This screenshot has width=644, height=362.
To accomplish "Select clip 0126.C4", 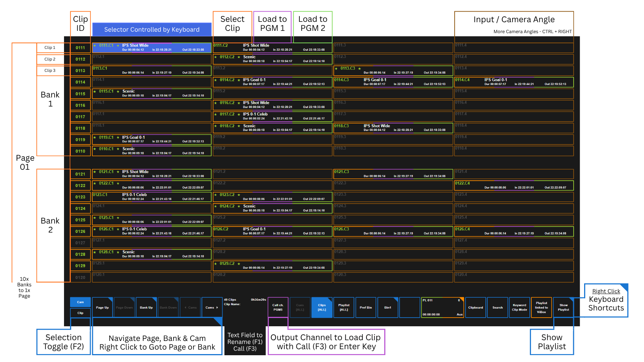I will 514,231.
